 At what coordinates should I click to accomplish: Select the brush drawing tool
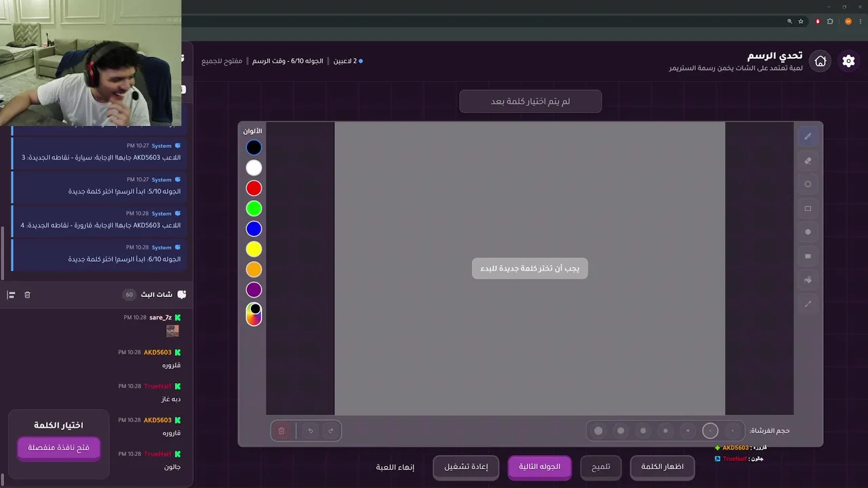click(808, 136)
